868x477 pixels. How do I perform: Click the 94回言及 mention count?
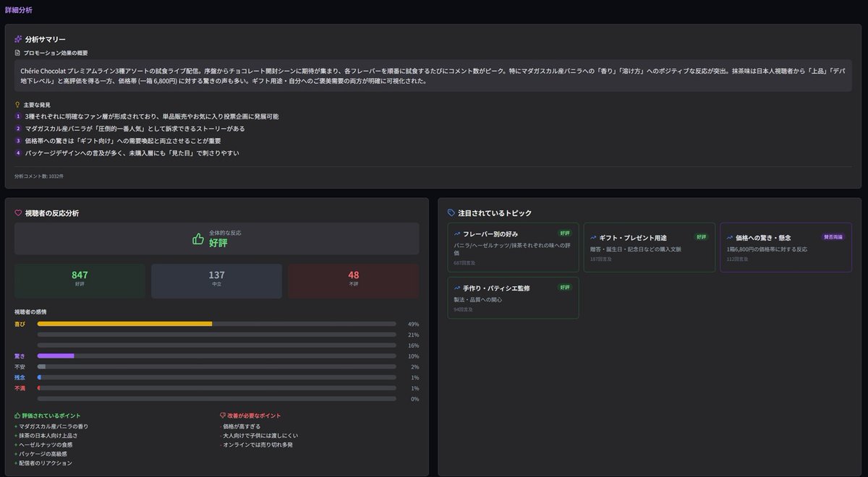[x=463, y=309]
